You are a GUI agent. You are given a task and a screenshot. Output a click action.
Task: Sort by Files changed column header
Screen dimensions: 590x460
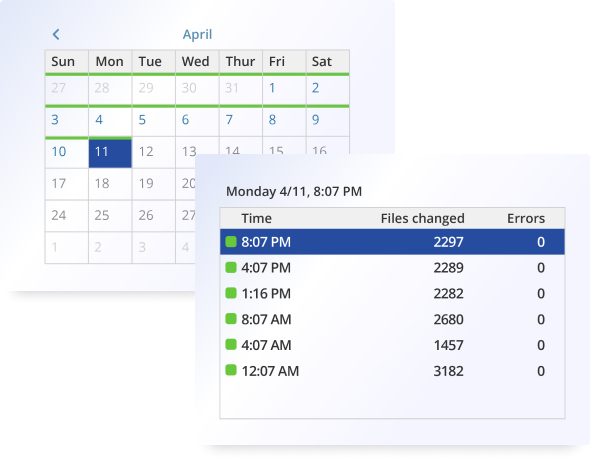[422, 219]
